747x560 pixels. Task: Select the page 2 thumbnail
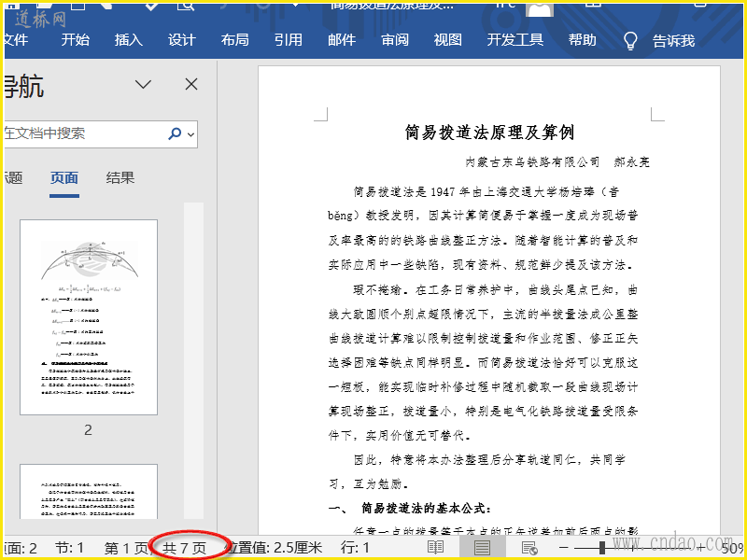89,317
